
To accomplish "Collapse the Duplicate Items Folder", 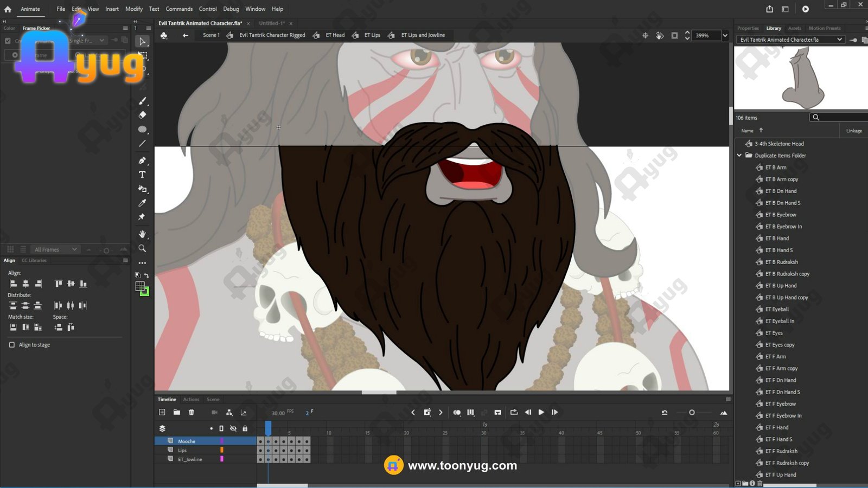I will [x=739, y=156].
